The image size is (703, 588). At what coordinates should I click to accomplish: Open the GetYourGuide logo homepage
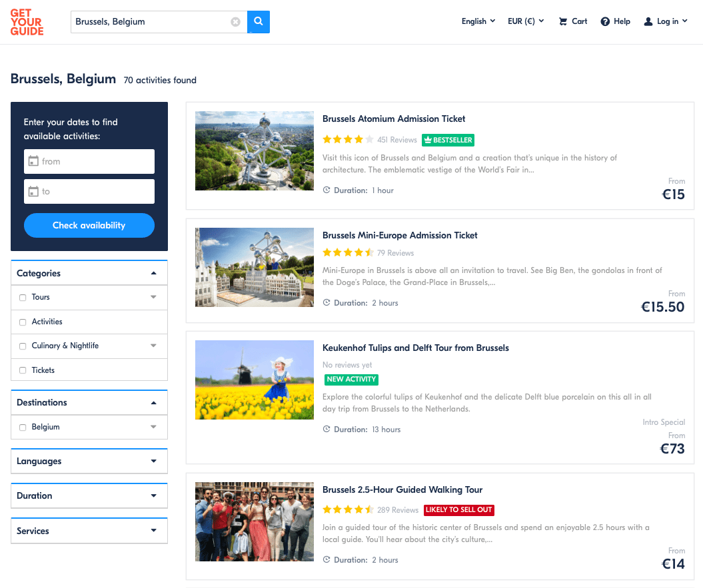coord(27,22)
